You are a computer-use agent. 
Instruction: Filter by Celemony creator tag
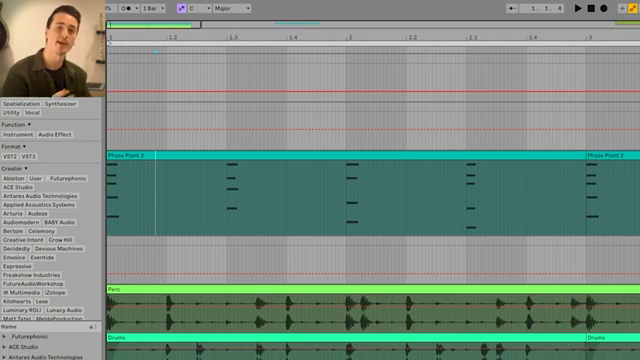pyautogui.click(x=41, y=231)
